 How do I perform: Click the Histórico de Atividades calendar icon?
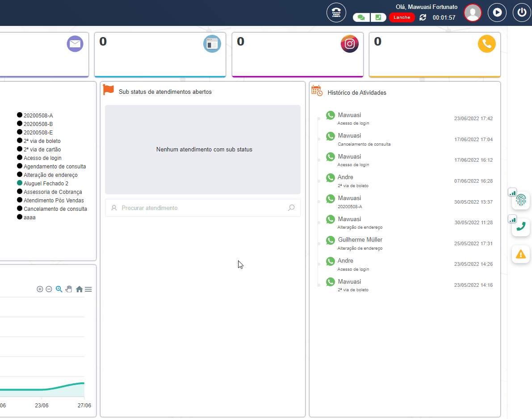point(317,91)
